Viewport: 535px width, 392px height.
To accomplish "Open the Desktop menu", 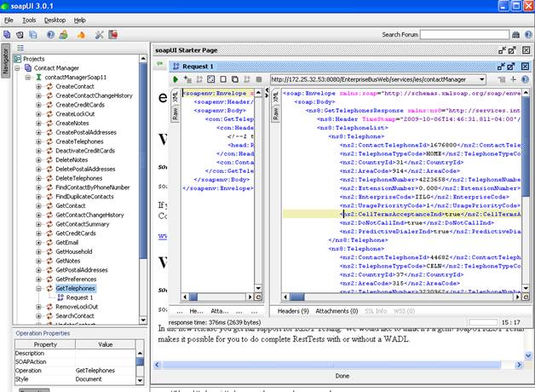I will click(x=55, y=20).
